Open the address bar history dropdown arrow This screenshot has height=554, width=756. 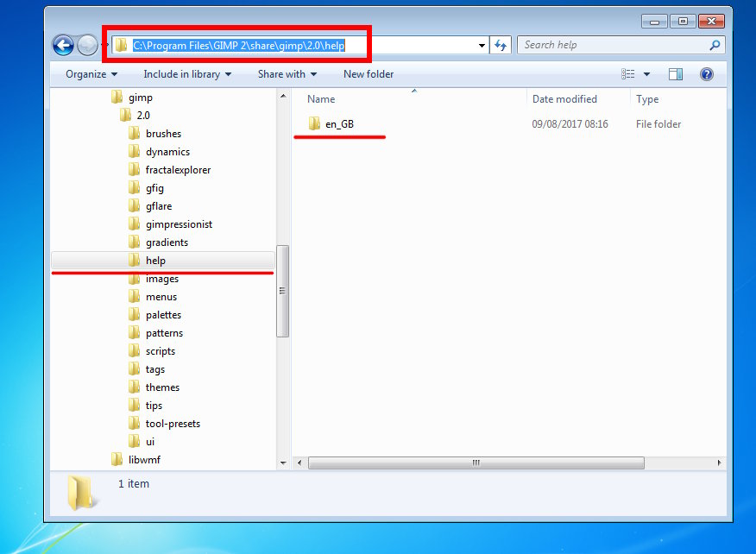(x=482, y=46)
